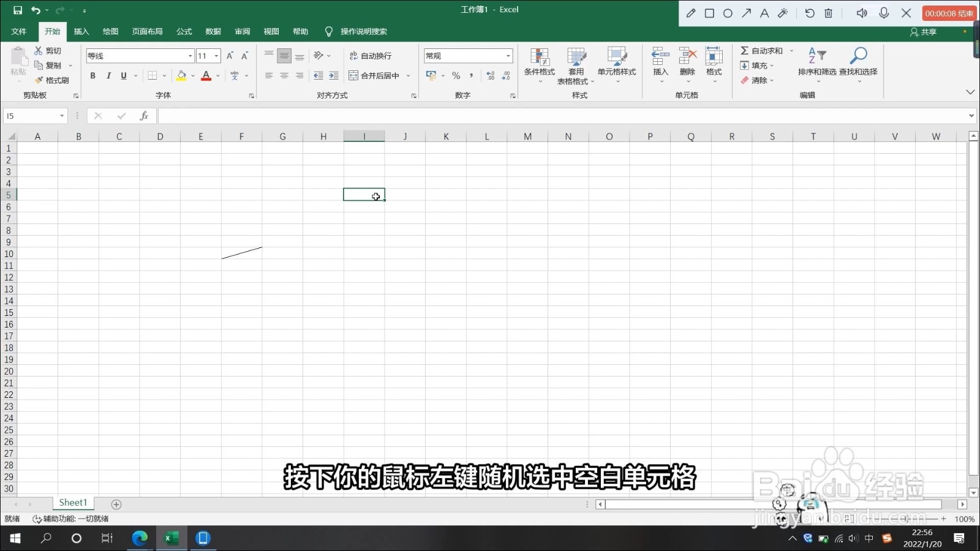Open Conditional Formatting (条件格式)

(540, 65)
